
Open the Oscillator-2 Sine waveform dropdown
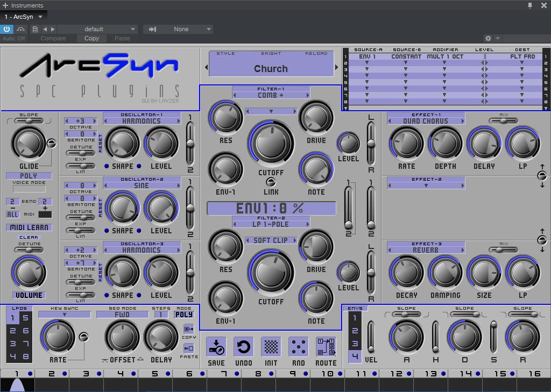coord(142,186)
